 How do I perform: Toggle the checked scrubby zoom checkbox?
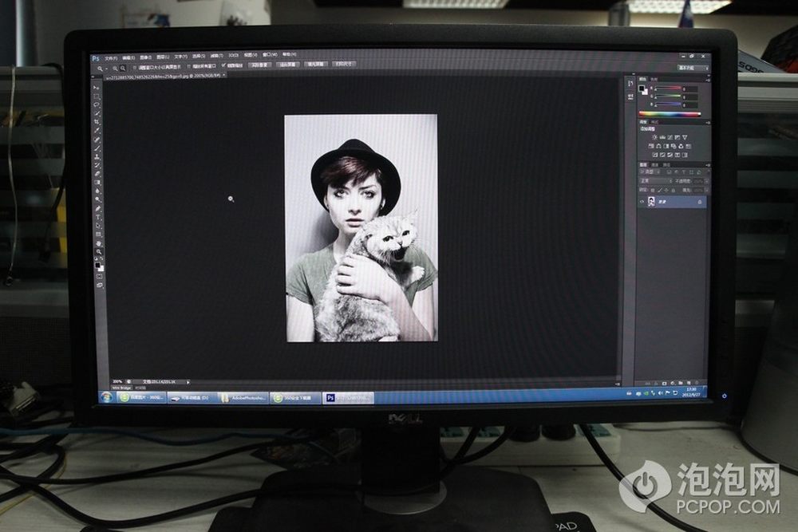pos(224,65)
